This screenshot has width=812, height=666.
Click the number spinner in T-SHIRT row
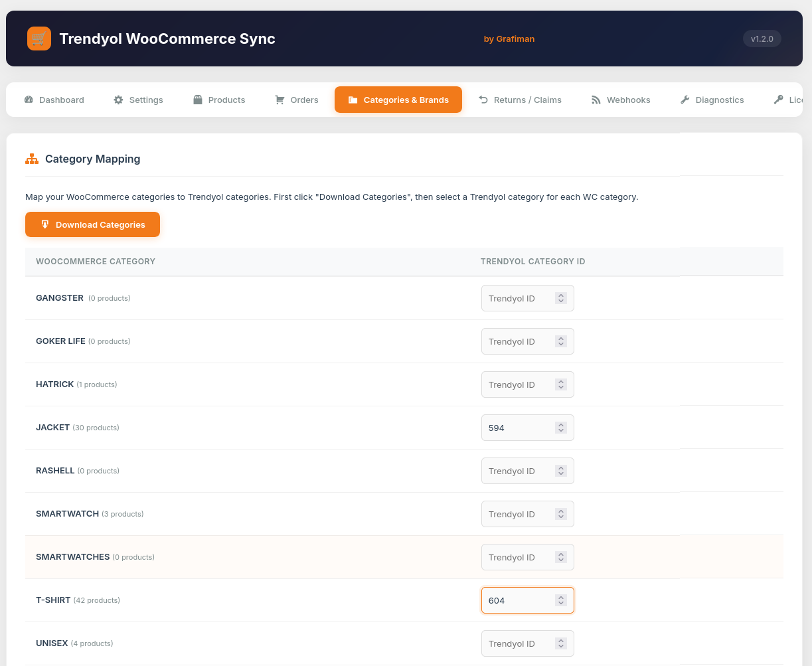[x=561, y=600]
